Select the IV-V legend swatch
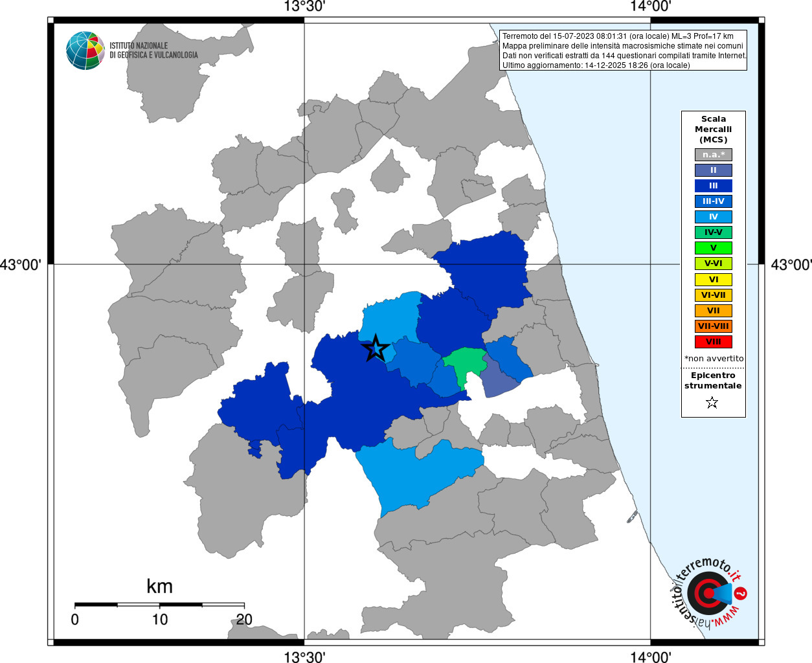Viewport: 812px width, 663px height. click(x=714, y=232)
